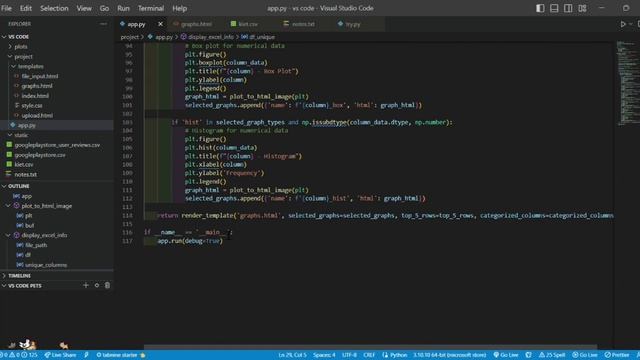Click Ln, Col cursor position indicator
Viewport: 640px width, 360px height.
(292, 355)
